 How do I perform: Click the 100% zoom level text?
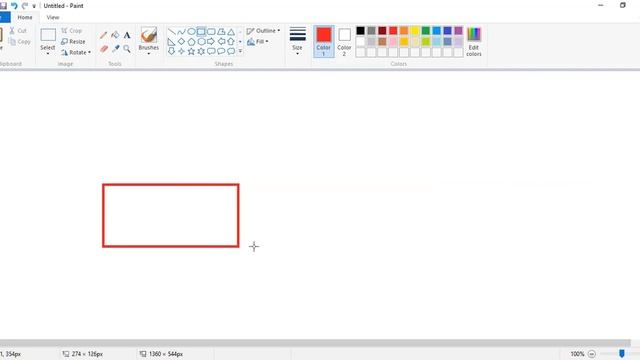577,354
